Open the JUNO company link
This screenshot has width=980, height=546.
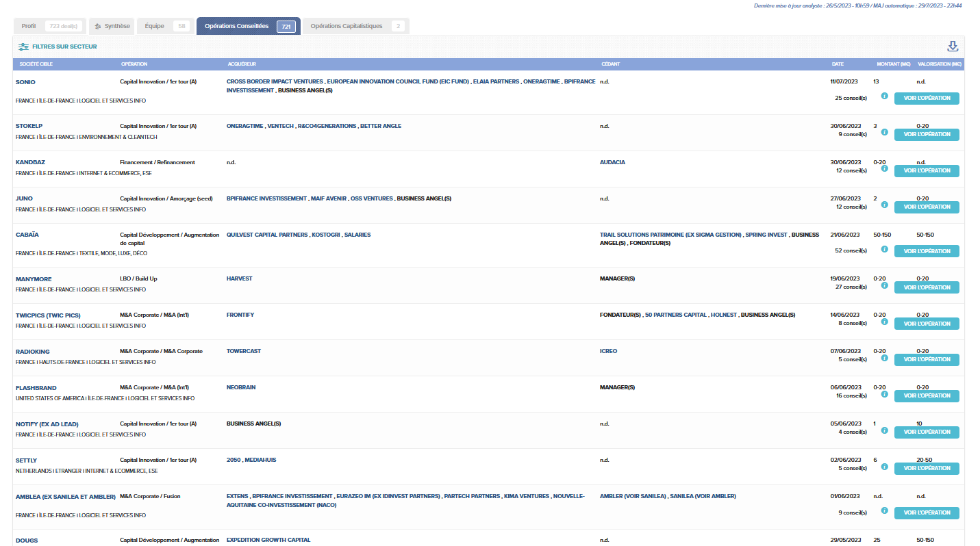coord(24,199)
